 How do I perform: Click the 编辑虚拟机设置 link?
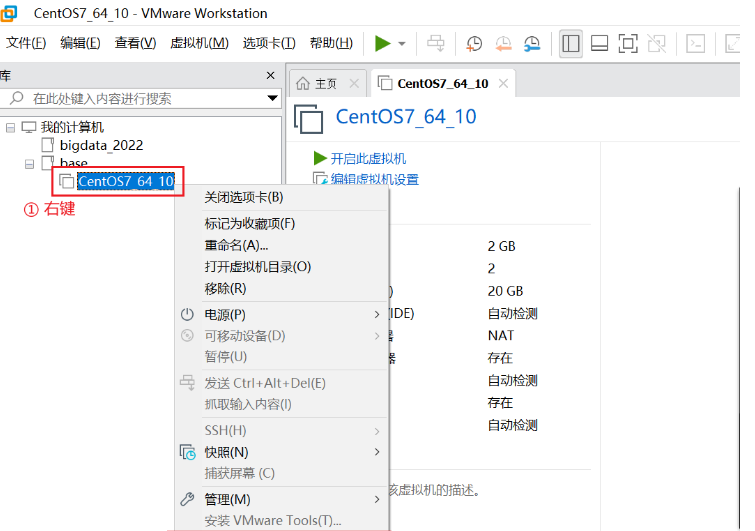[x=375, y=179]
